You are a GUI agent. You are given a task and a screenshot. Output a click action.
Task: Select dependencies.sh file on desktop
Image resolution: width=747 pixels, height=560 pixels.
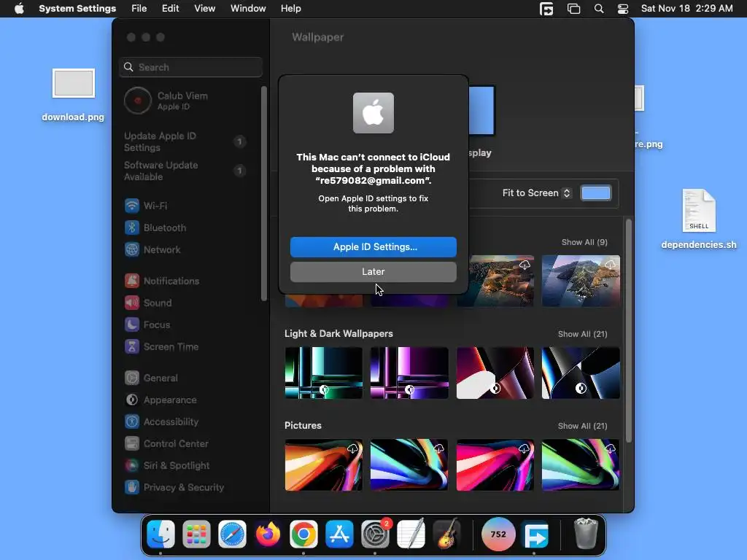pos(698,219)
